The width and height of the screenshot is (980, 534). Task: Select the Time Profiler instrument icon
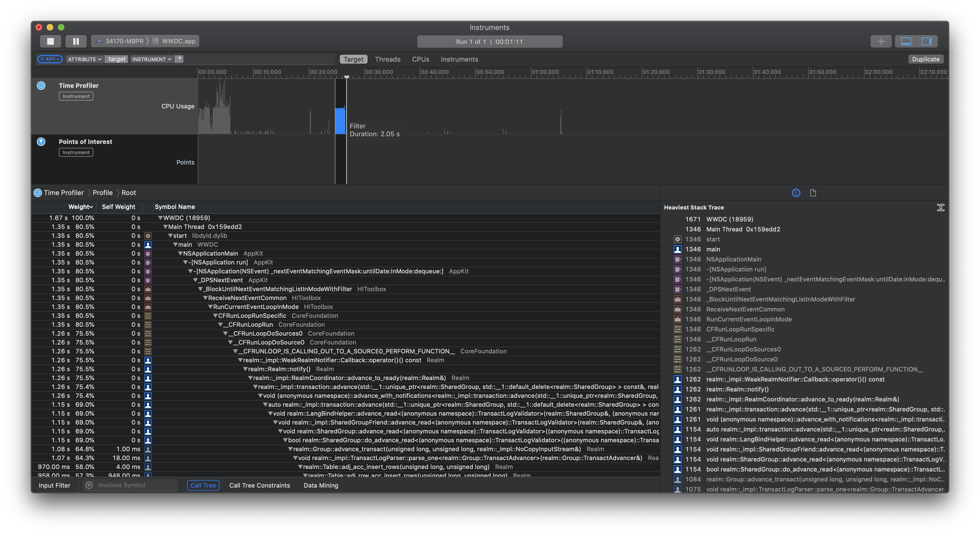pos(41,86)
